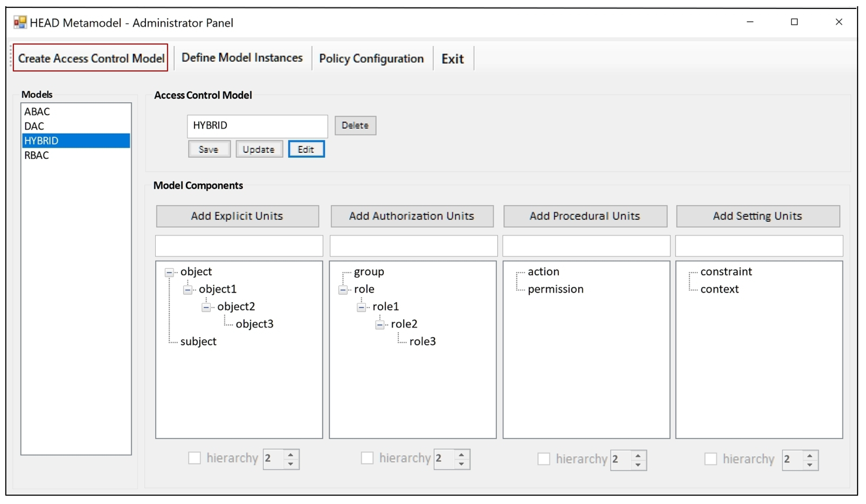Decrease the Authorization Units hierarchy spinner value

click(461, 464)
